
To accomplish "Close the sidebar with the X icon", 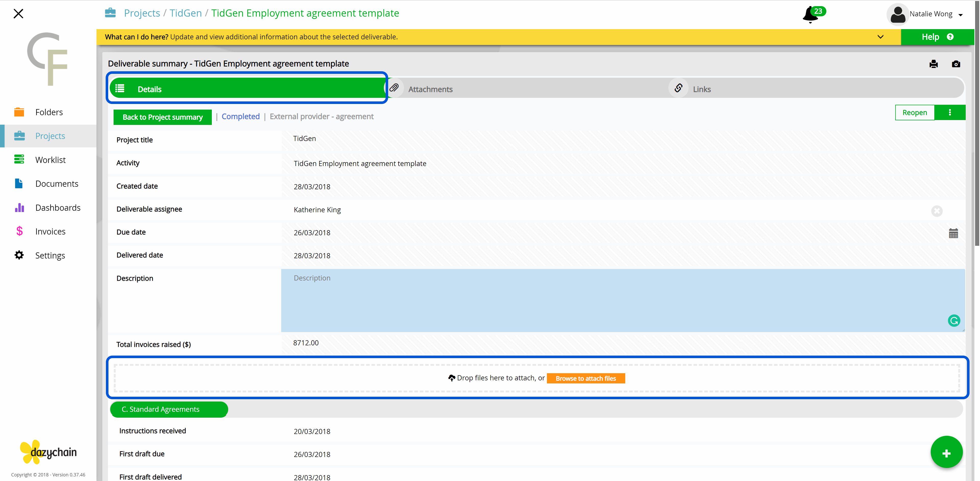I will coord(18,14).
